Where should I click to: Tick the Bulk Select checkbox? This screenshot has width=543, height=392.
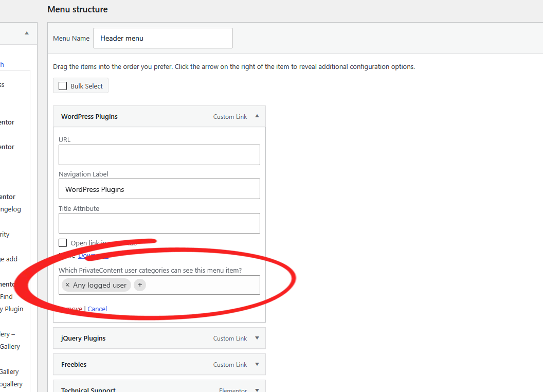[x=63, y=86]
